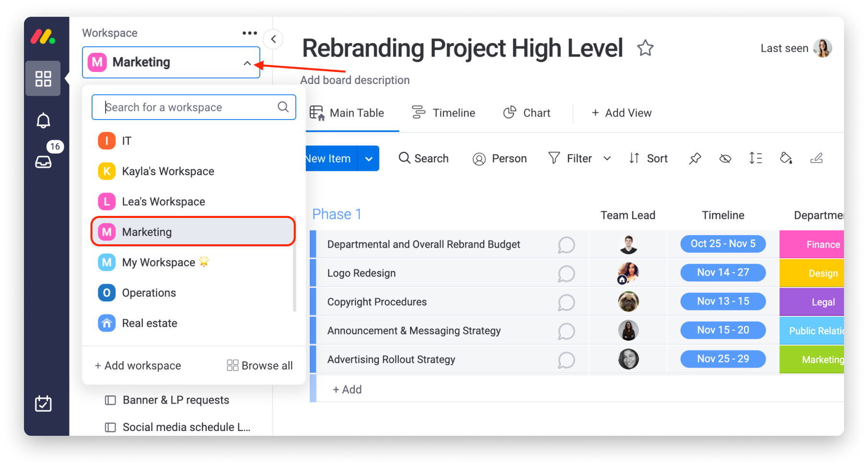Image resolution: width=868 pixels, height=467 pixels.
Task: Click the Legal department label
Action: click(x=812, y=302)
